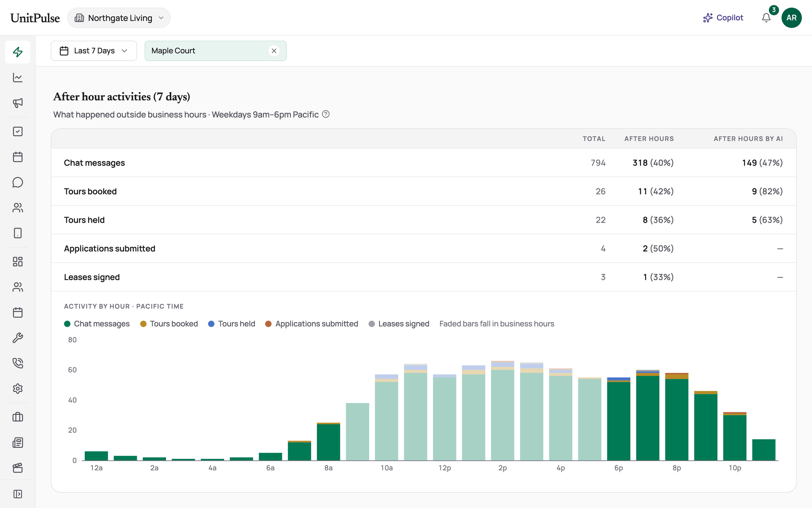The height and width of the screenshot is (508, 812).
Task: Toggle Tours held series in chart legend
Action: 231,324
